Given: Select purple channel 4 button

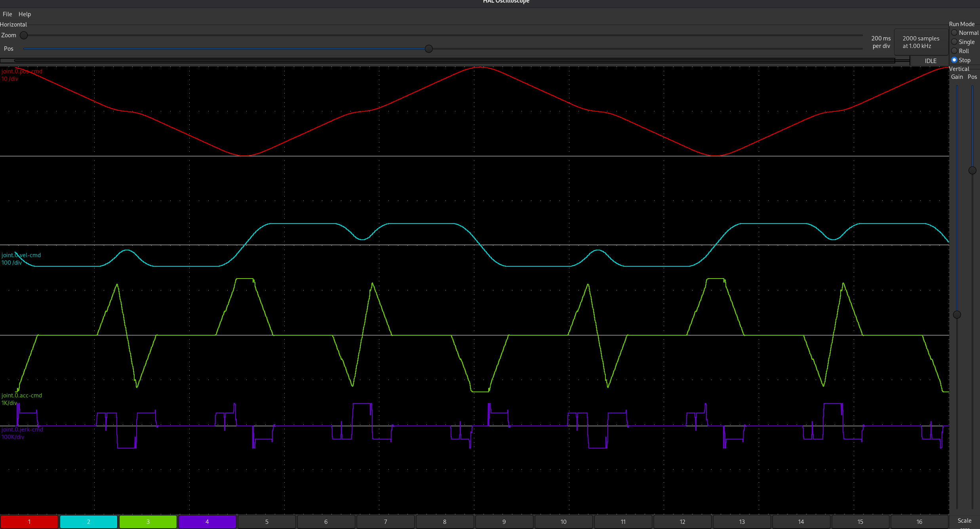Looking at the screenshot, I should pyautogui.click(x=207, y=521).
